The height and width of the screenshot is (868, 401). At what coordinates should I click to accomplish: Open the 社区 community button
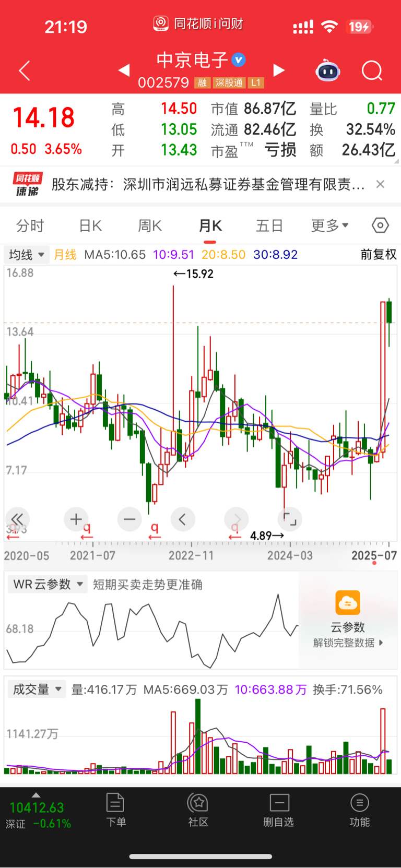(x=198, y=811)
